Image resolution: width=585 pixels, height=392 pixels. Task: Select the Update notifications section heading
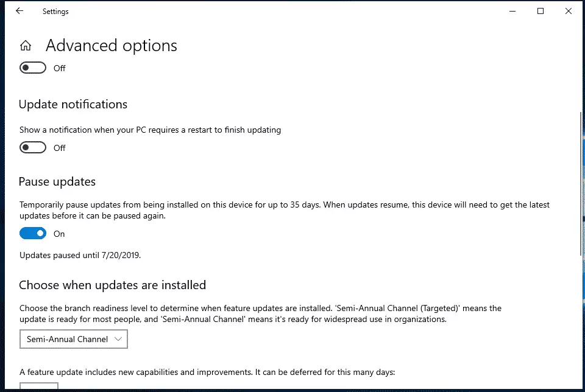(x=73, y=104)
